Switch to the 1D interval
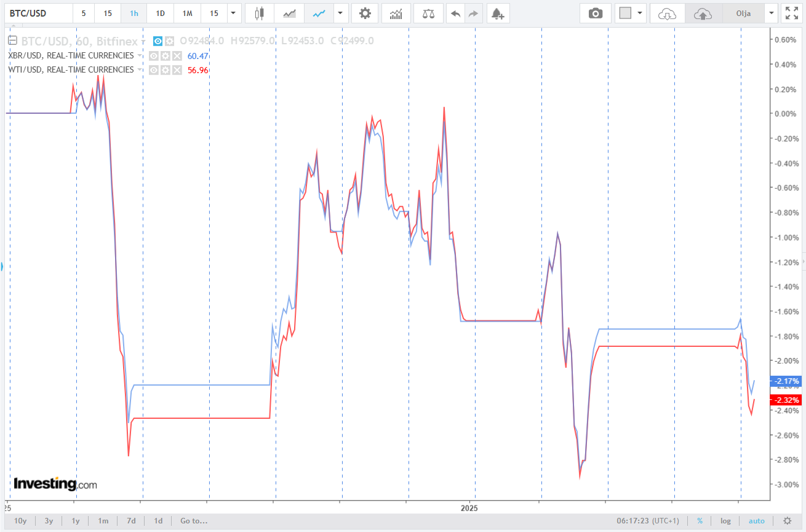This screenshot has width=806, height=532. tap(160, 13)
